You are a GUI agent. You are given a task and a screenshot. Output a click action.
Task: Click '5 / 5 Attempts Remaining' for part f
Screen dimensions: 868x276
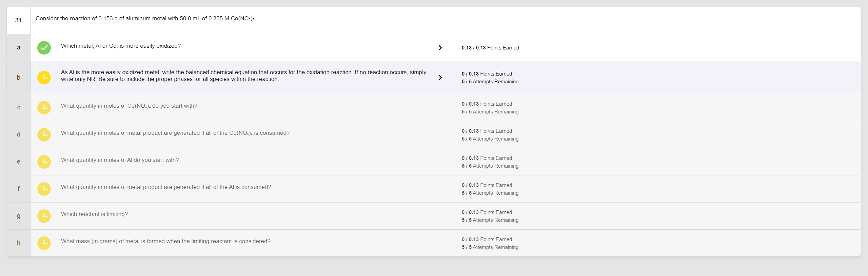coord(490,193)
